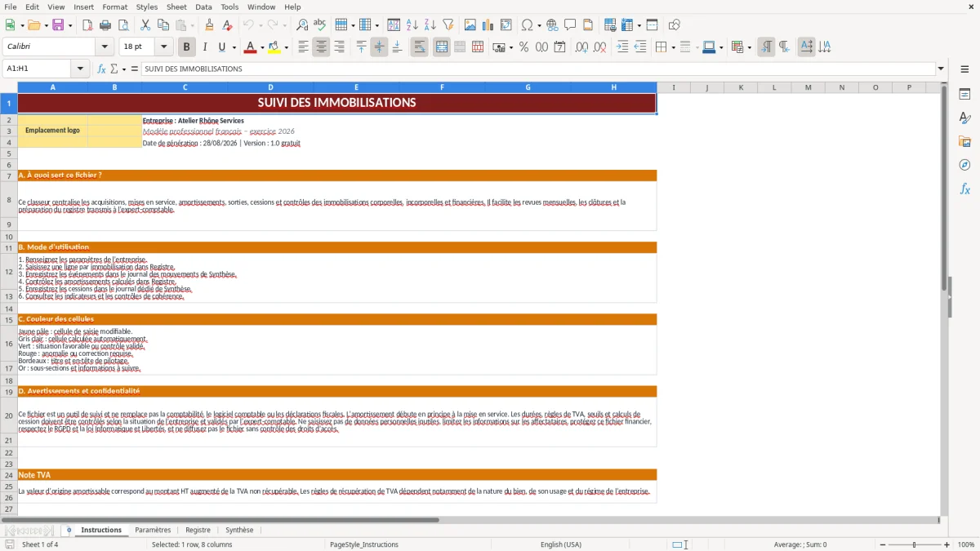Open Background Color dropdown arrow
This screenshot has height=551, width=980.
coord(286,47)
